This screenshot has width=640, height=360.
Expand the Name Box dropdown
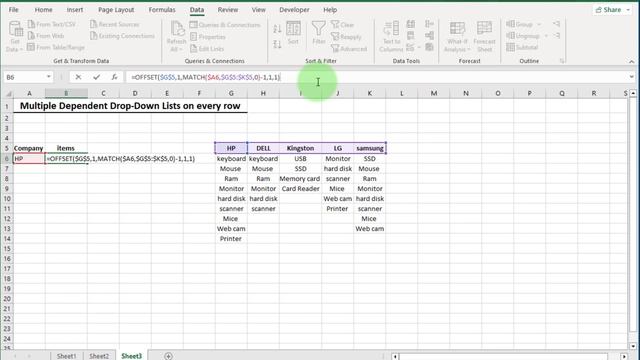[x=49, y=77]
